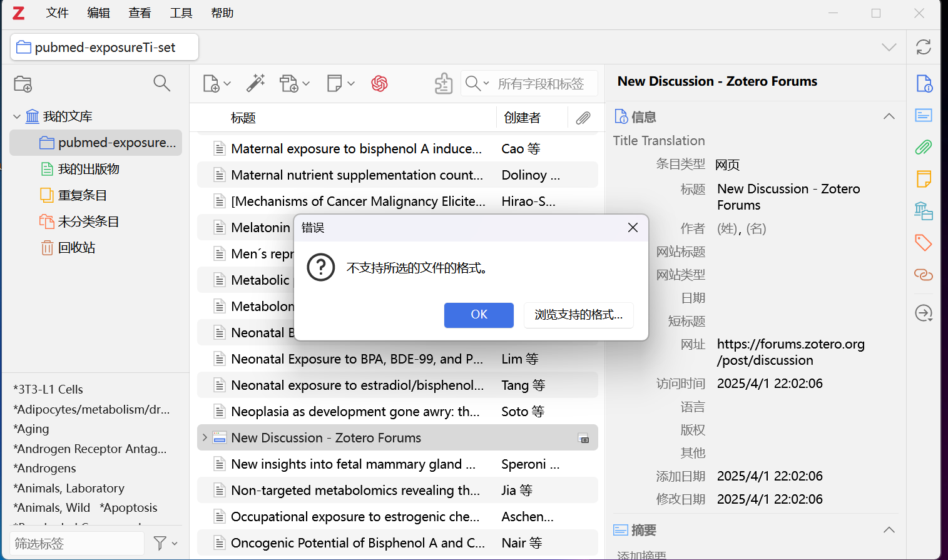The height and width of the screenshot is (560, 948).
Task: Filter by the *Apoptosis tag
Action: [x=128, y=507]
